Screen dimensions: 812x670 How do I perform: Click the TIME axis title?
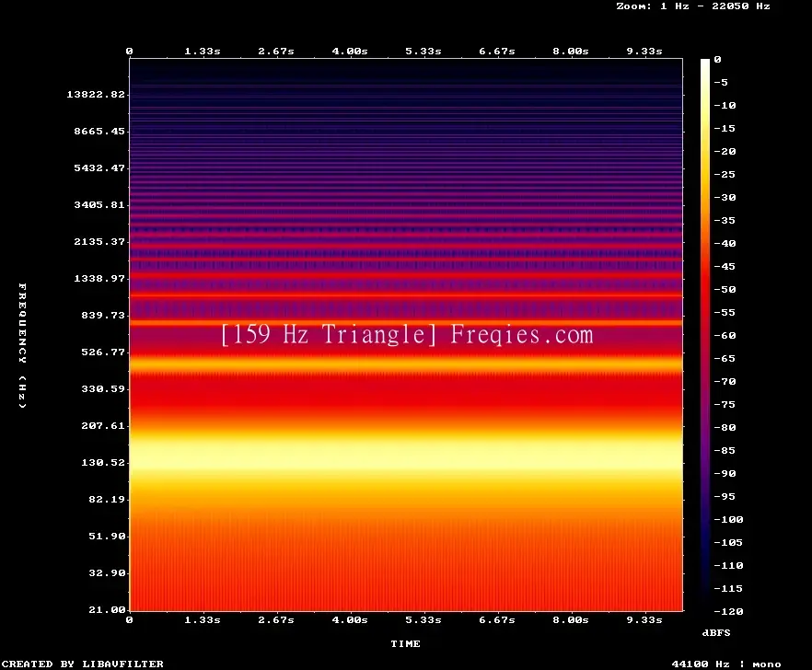tap(405, 643)
